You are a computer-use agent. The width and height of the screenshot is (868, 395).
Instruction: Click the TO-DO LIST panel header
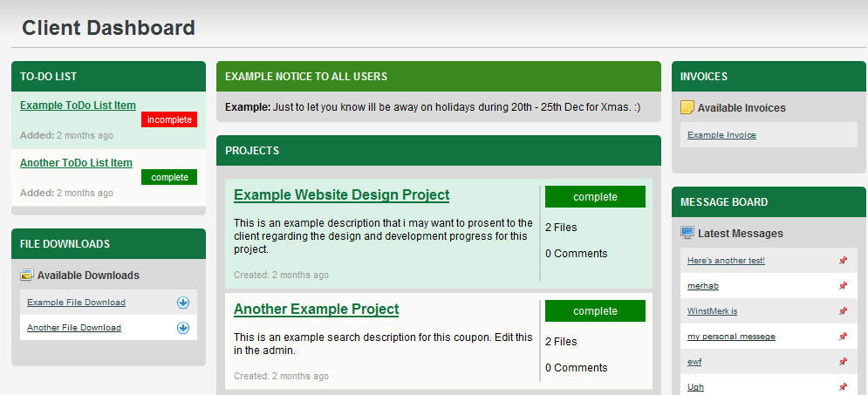click(x=108, y=77)
